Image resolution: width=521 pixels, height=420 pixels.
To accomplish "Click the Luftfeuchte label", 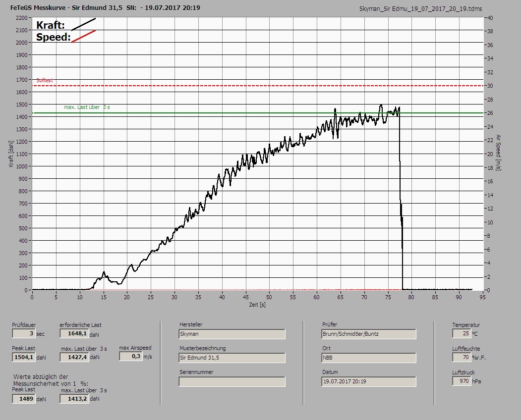I will pos(466,349).
